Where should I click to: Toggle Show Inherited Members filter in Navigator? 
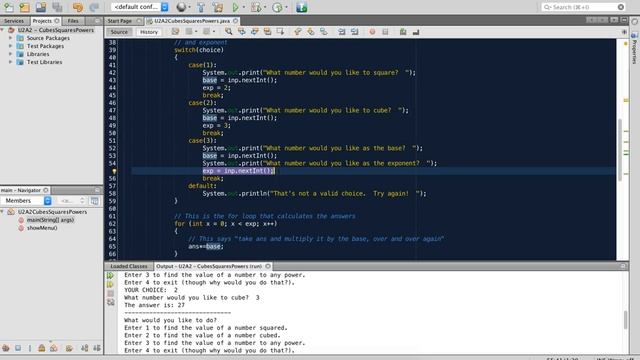tap(6, 348)
